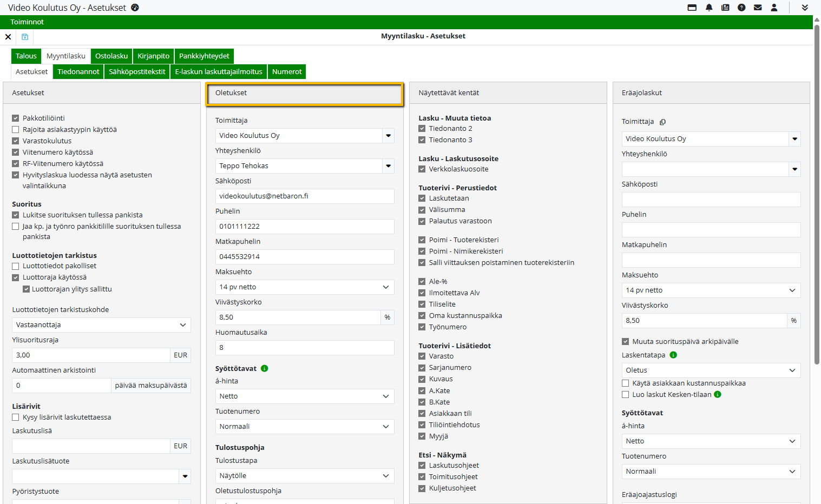
Task: Open the user profile icon
Action: pos(774,8)
